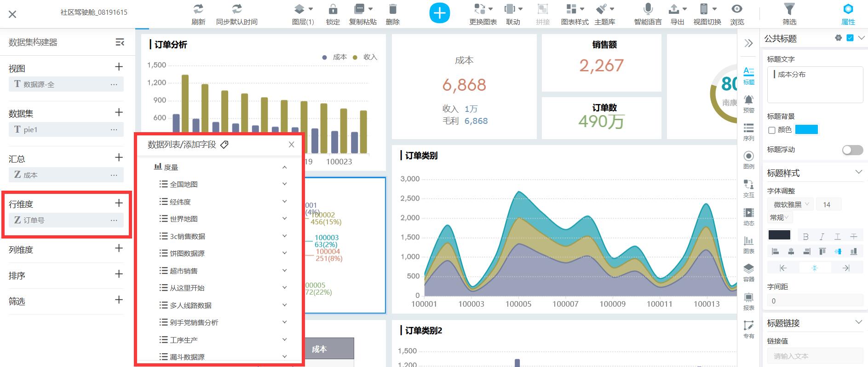The height and width of the screenshot is (367, 868).
Task: Click the blue plus add button
Action: tap(439, 13)
